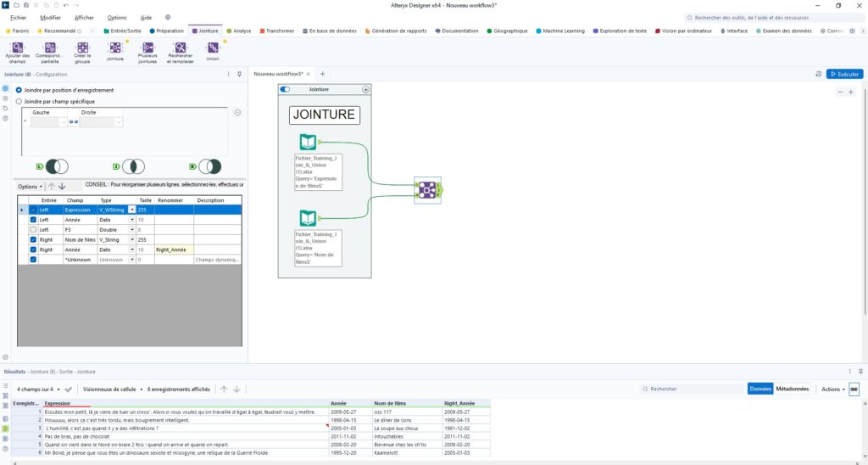Select the Expression de films input node
The height and width of the screenshot is (465, 868).
(308, 142)
